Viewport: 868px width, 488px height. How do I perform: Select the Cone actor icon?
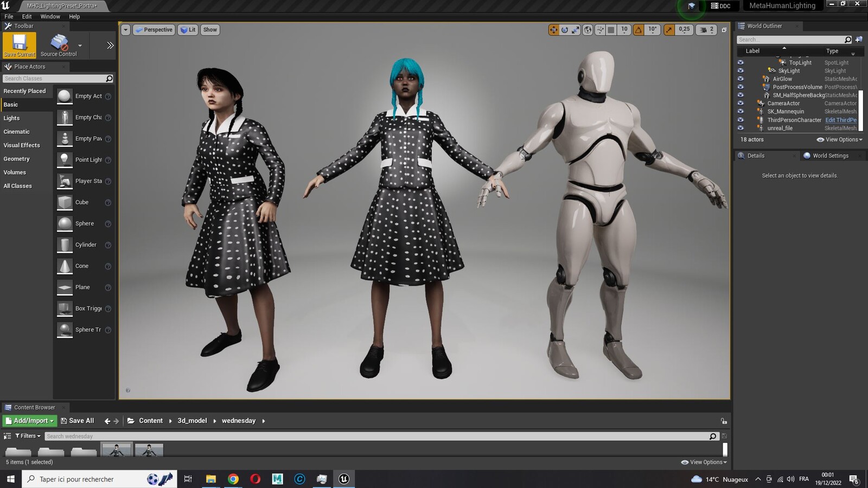(x=65, y=266)
